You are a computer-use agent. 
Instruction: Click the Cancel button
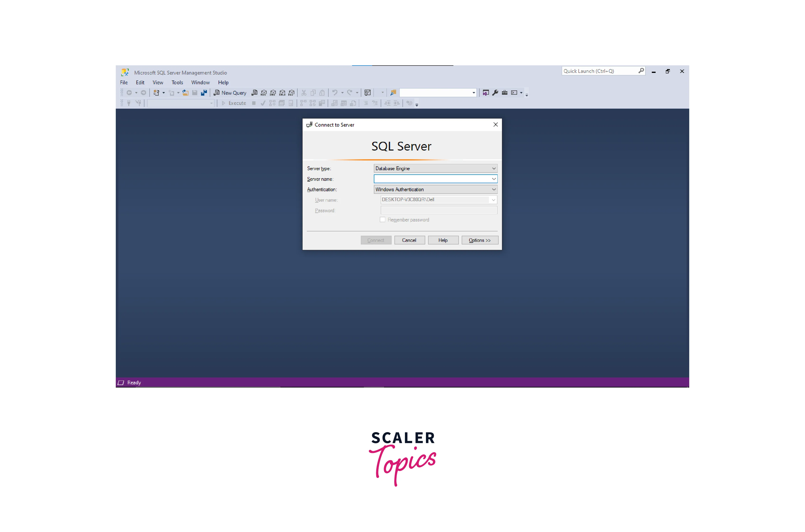(409, 240)
